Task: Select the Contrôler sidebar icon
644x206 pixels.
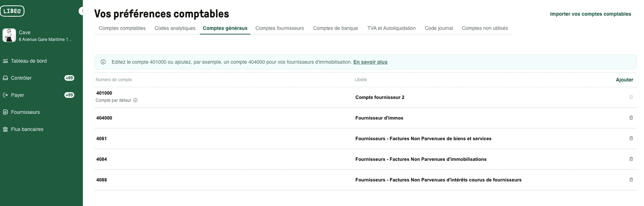Action: tap(5, 78)
